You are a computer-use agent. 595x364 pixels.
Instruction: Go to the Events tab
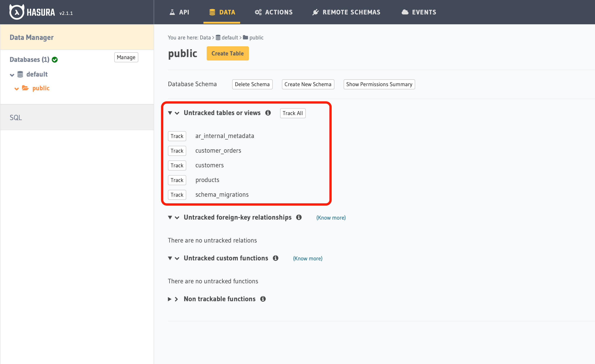click(419, 12)
